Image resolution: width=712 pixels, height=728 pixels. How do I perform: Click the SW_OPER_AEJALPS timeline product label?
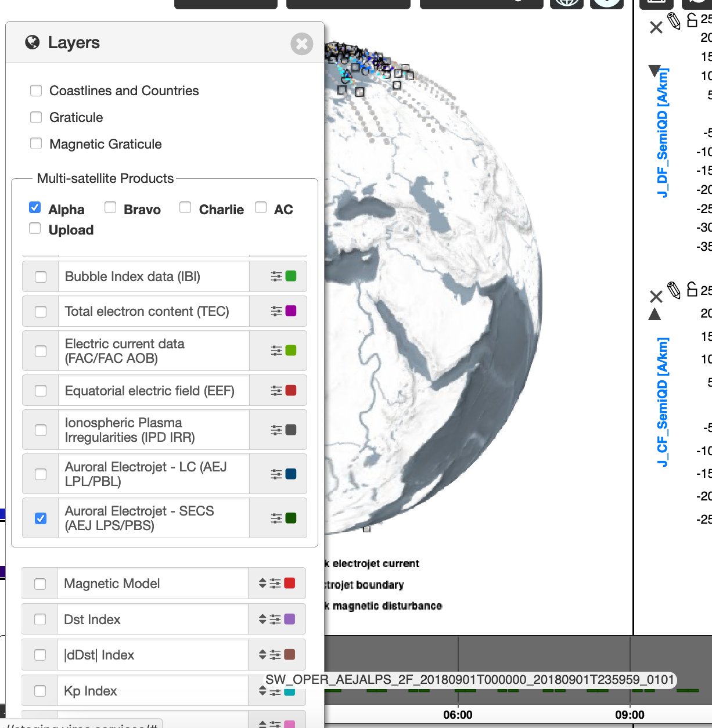(x=470, y=678)
